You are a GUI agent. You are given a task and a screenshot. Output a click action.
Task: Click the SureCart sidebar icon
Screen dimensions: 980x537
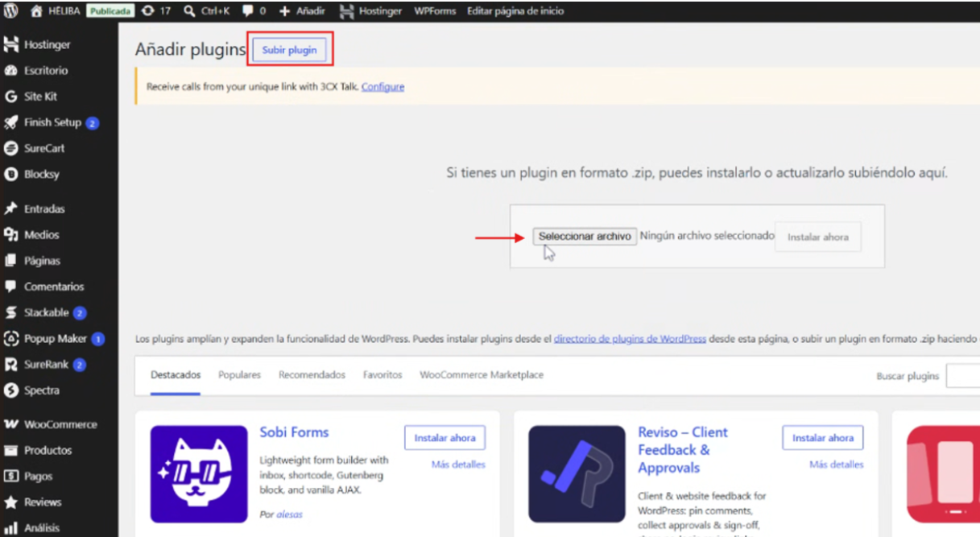point(11,148)
